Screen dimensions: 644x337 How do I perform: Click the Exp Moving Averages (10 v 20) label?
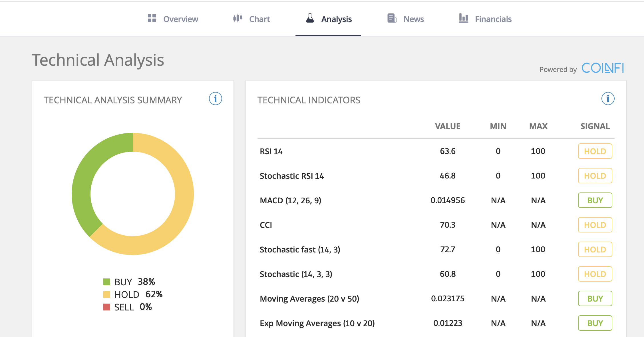(317, 323)
